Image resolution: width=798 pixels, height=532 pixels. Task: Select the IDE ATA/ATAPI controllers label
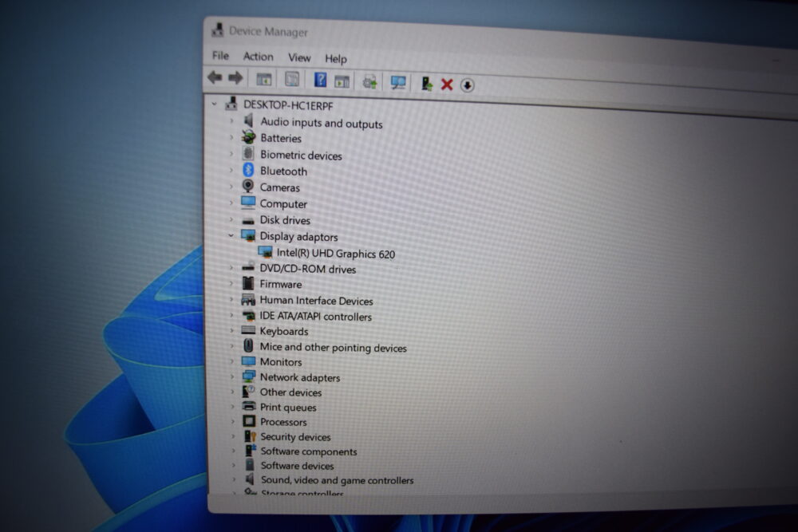point(315,317)
